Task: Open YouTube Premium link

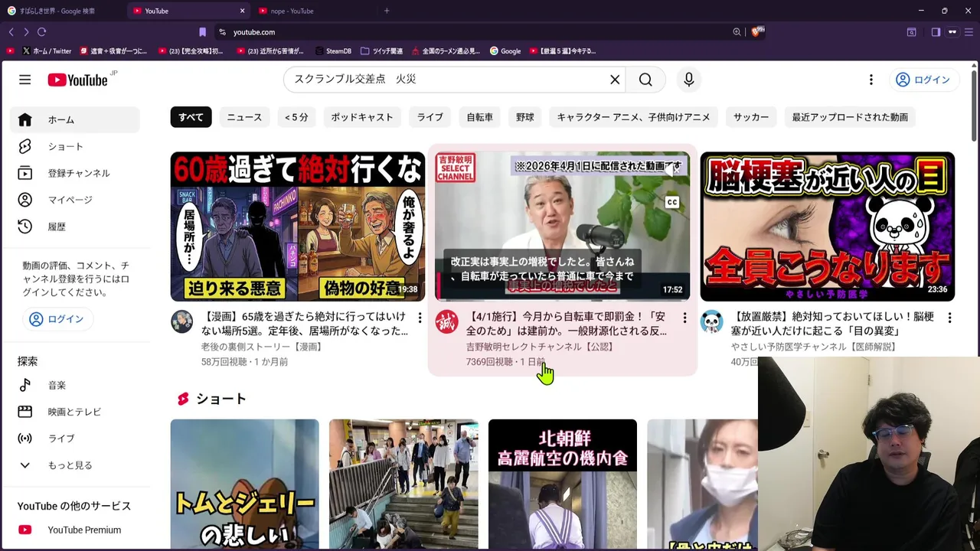Action: (x=75, y=530)
